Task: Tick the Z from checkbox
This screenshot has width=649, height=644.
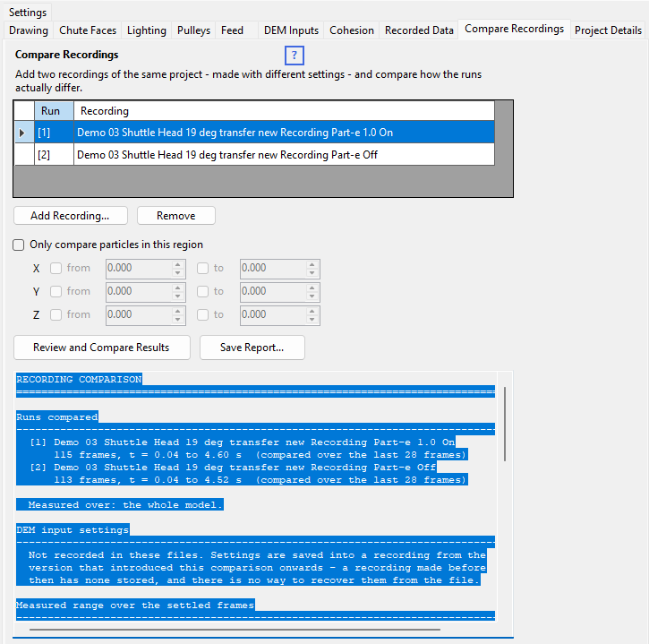Action: pos(56,314)
